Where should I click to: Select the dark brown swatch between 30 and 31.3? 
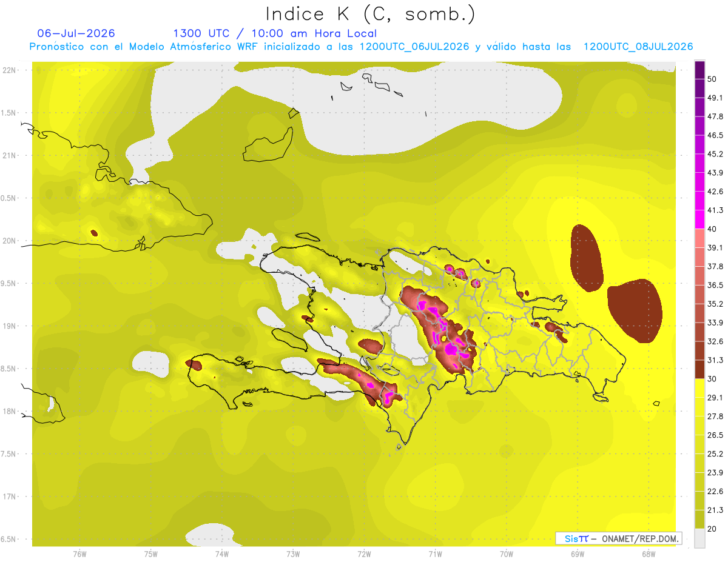coord(699,369)
